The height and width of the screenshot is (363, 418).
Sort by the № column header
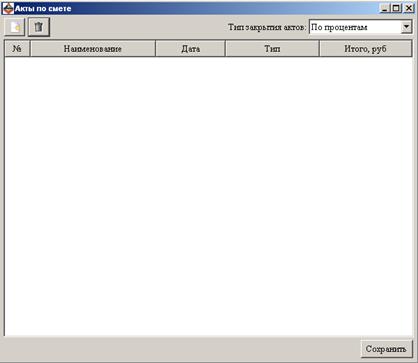[x=17, y=49]
